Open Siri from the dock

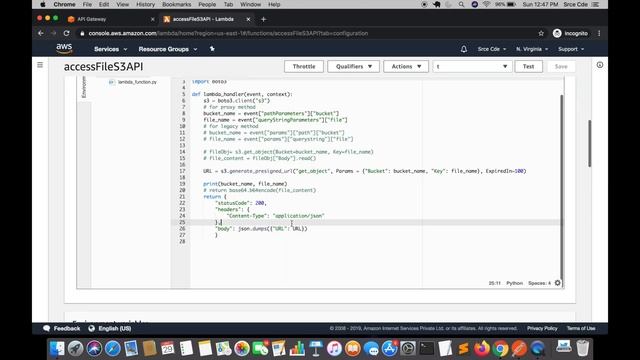[x=94, y=349]
